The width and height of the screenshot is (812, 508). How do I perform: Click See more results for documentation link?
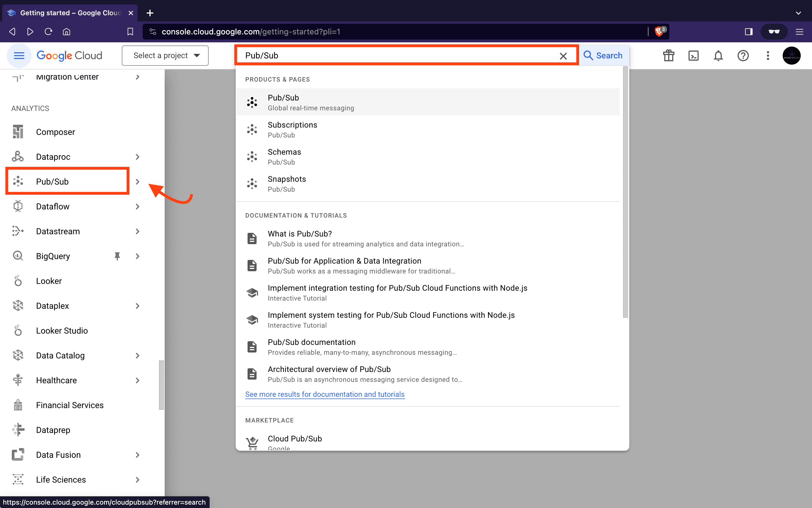tap(325, 394)
